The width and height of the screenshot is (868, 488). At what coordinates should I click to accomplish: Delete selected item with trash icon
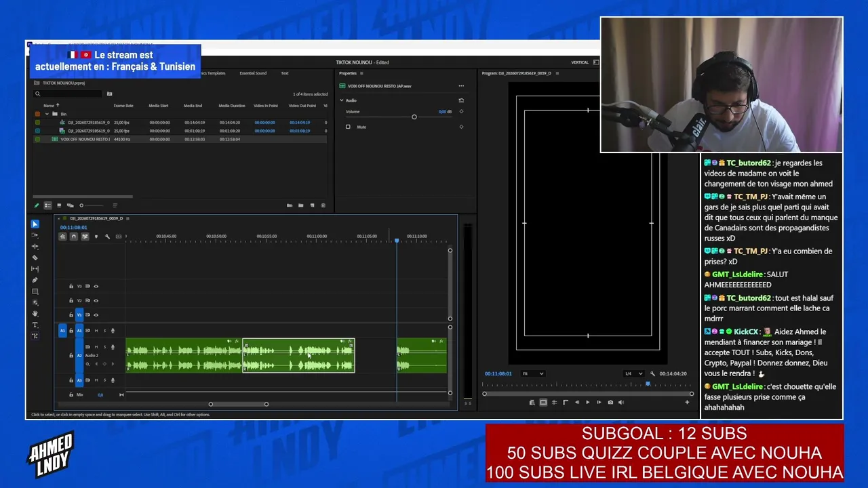323,205
